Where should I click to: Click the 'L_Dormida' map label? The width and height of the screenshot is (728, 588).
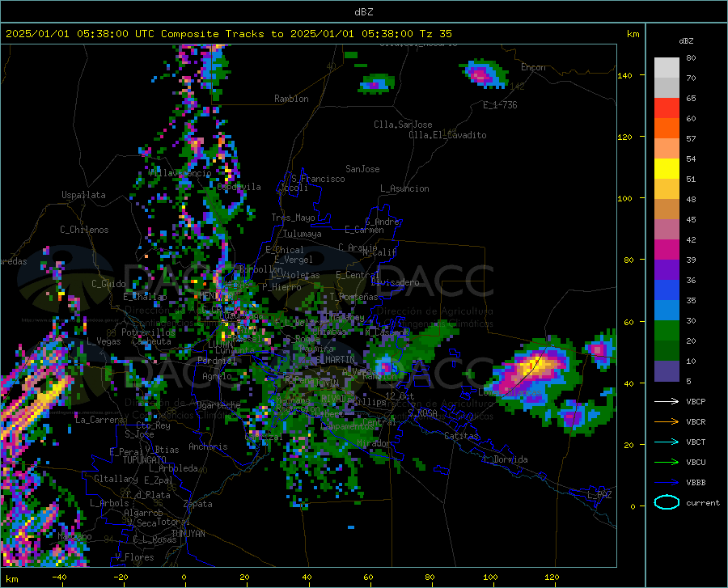click(505, 459)
